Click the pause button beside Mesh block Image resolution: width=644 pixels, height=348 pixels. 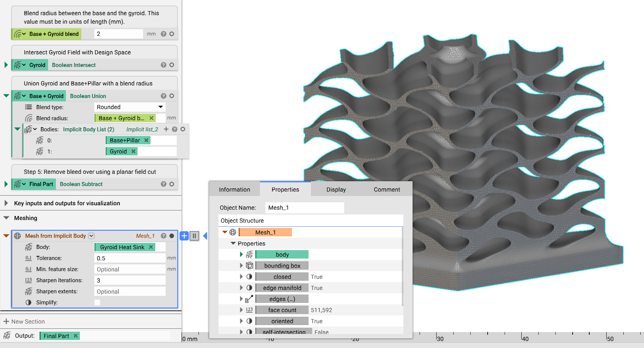(x=194, y=236)
